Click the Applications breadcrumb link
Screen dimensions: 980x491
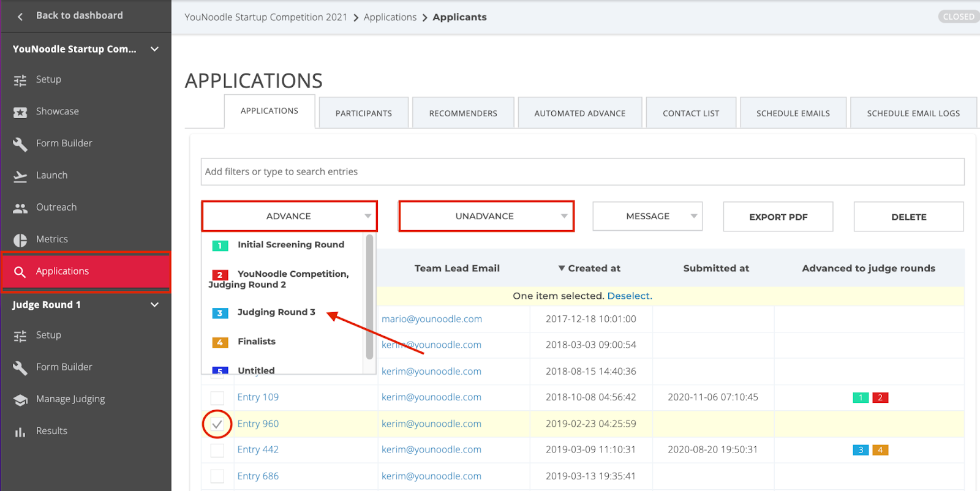390,17
